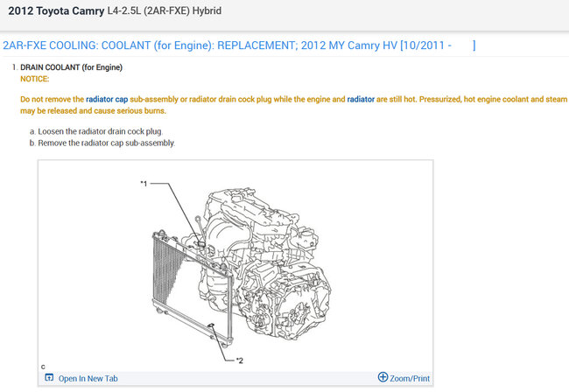569x392 pixels.
Task: Click the '2012 Toyota Camry' vehicle heading
Action: (56, 10)
